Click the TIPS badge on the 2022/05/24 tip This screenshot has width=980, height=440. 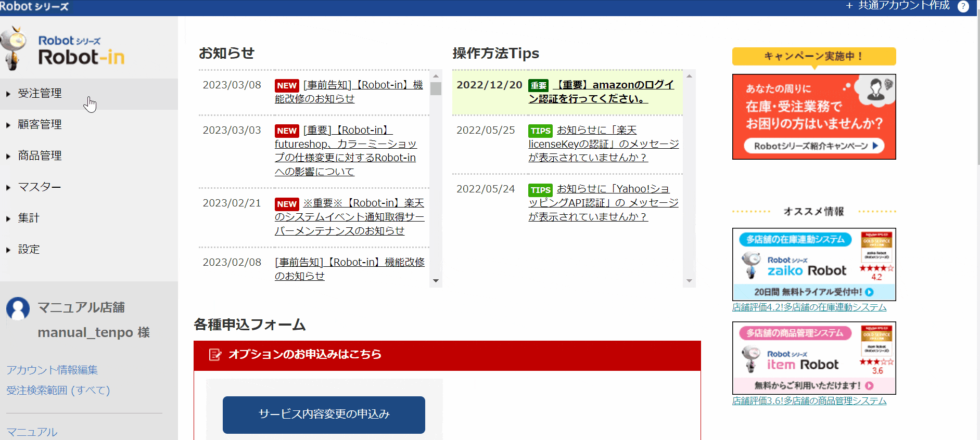pos(540,190)
